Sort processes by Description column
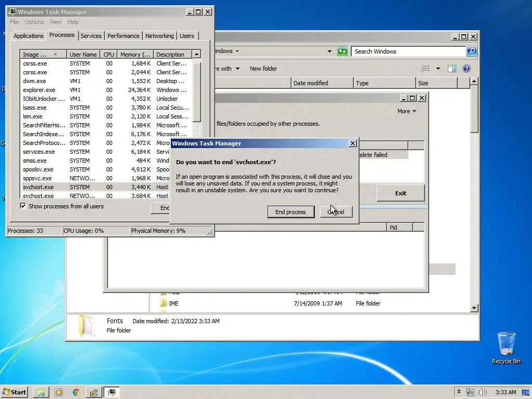Viewport: 532px width, 399px height. pos(172,54)
